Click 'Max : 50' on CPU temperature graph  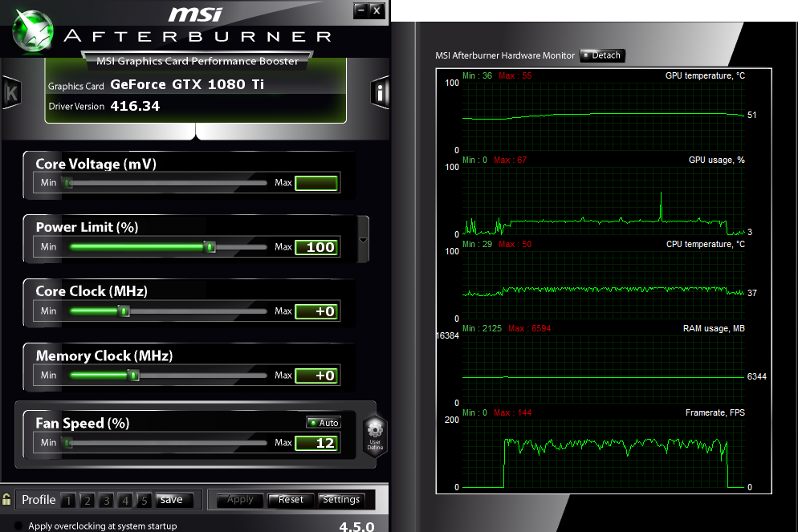(x=515, y=245)
